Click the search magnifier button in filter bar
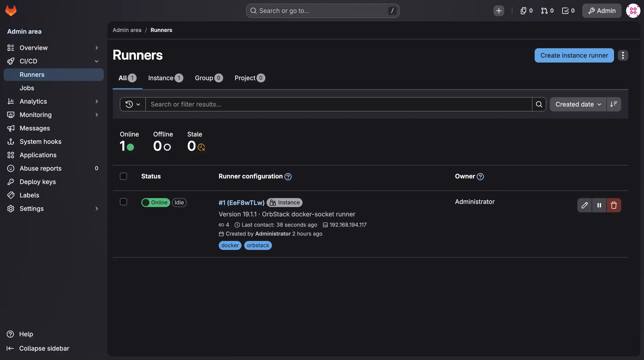 click(539, 104)
